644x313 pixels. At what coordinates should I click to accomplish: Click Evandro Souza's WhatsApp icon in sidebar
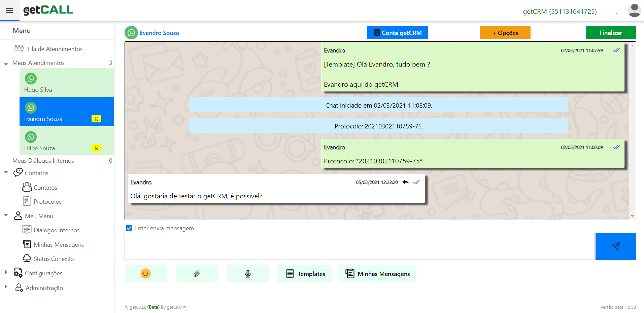(x=31, y=108)
